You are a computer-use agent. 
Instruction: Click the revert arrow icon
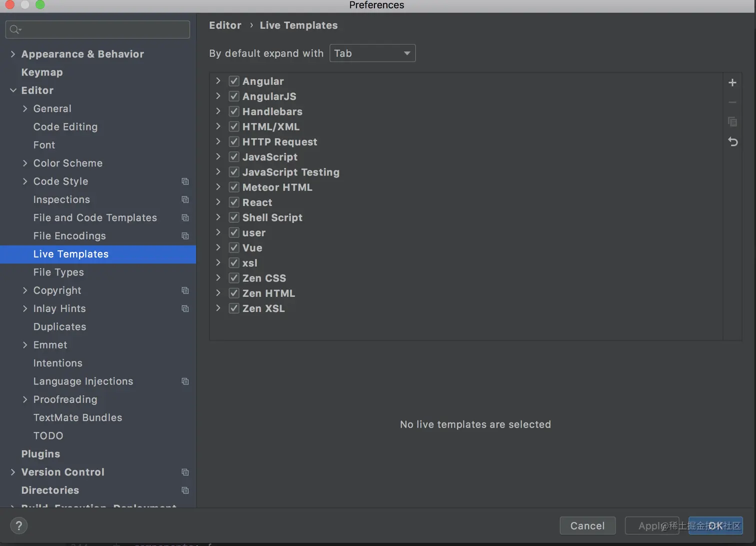click(732, 141)
